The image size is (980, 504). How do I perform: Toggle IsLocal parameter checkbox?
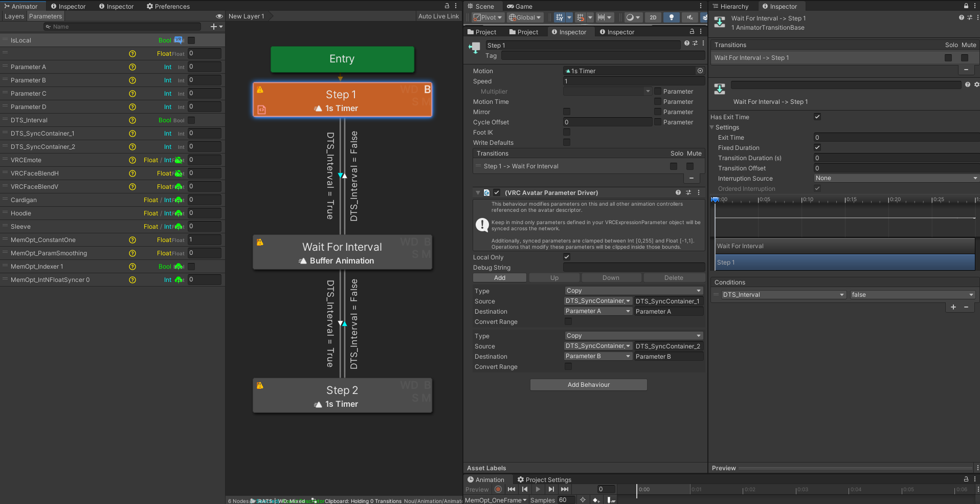pyautogui.click(x=191, y=40)
